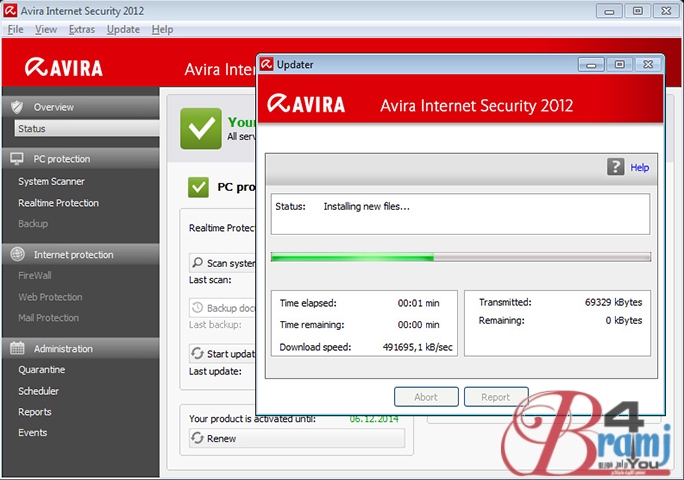Image resolution: width=684 pixels, height=480 pixels.
Task: Click the Transmitted 69329 kBytes value
Action: pos(613,302)
